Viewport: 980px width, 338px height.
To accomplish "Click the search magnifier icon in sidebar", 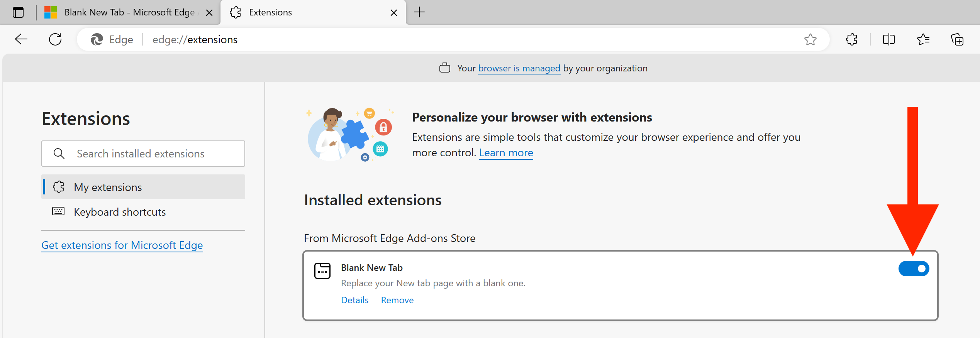I will click(59, 154).
